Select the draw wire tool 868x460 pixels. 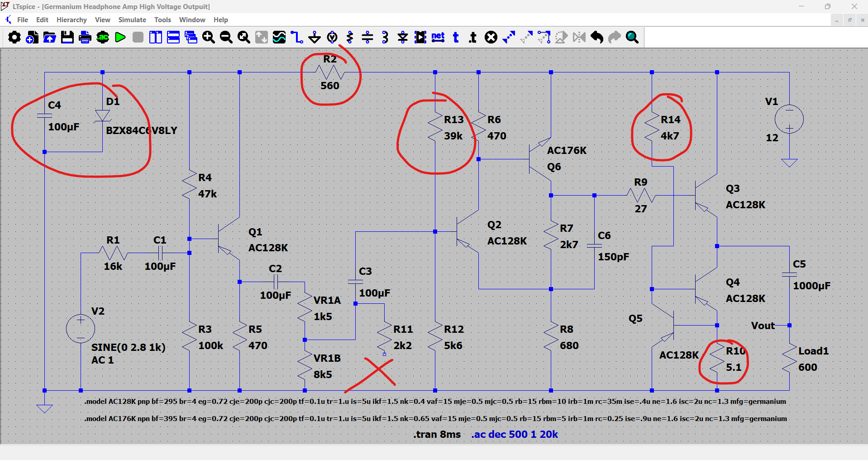point(297,37)
